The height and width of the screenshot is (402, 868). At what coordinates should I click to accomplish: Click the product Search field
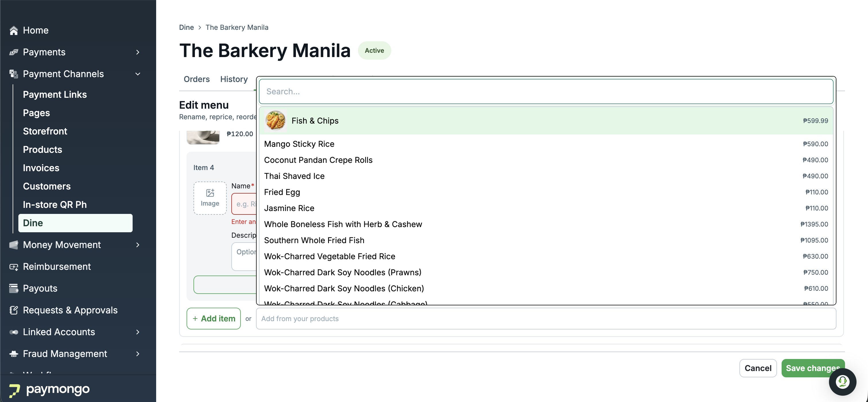(x=546, y=91)
